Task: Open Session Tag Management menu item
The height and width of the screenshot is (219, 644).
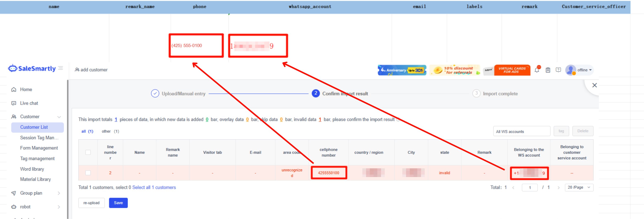Action: click(39, 138)
